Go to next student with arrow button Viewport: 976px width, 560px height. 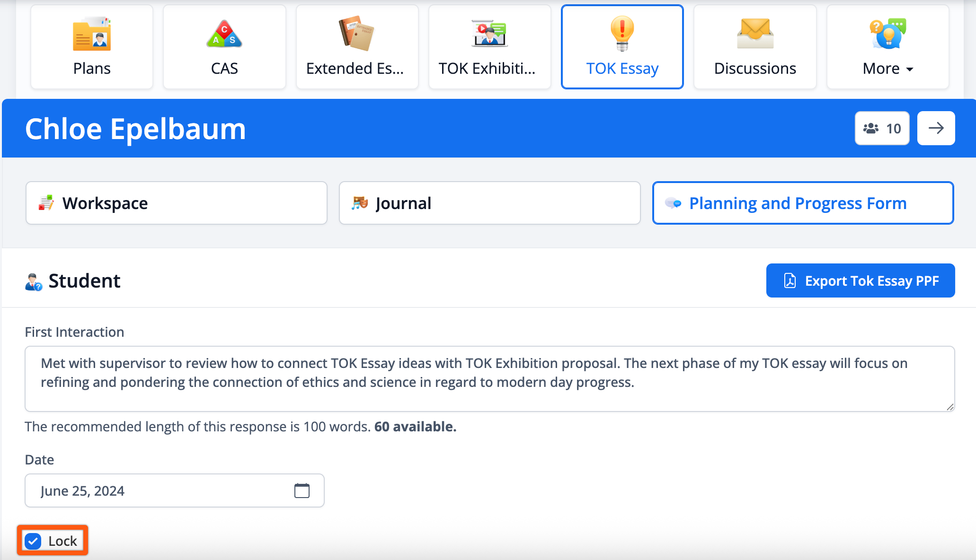point(936,128)
